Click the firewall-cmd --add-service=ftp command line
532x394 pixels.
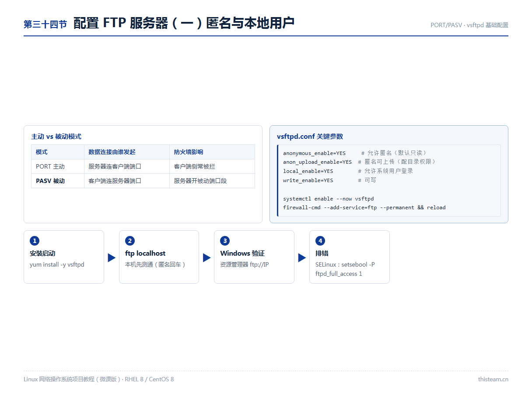[364, 208]
